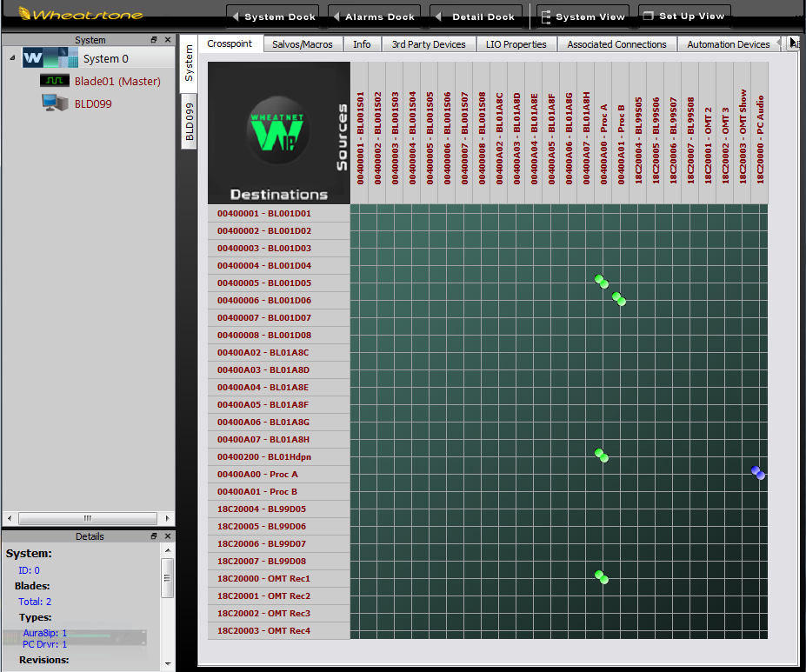The height and width of the screenshot is (672, 806).
Task: Select destination 00400008 - BL001D08
Action: 279,335
